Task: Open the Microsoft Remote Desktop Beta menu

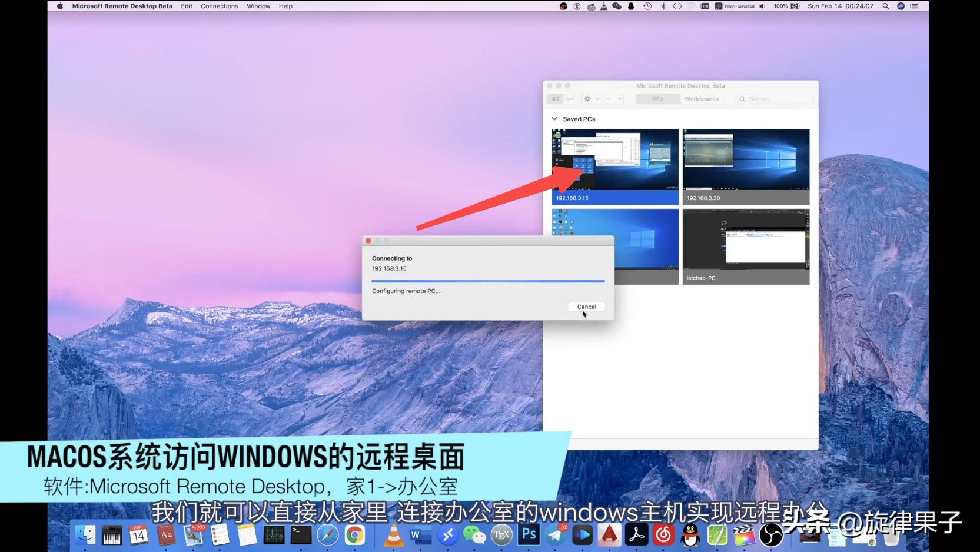Action: pyautogui.click(x=122, y=6)
